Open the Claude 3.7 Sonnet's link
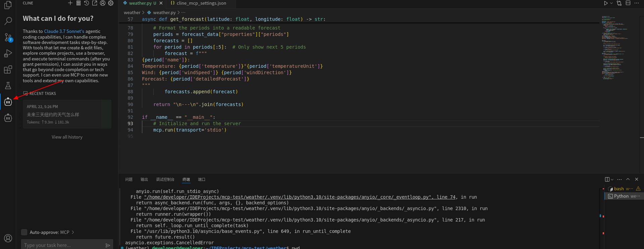The width and height of the screenshot is (644, 249). pyautogui.click(x=64, y=31)
